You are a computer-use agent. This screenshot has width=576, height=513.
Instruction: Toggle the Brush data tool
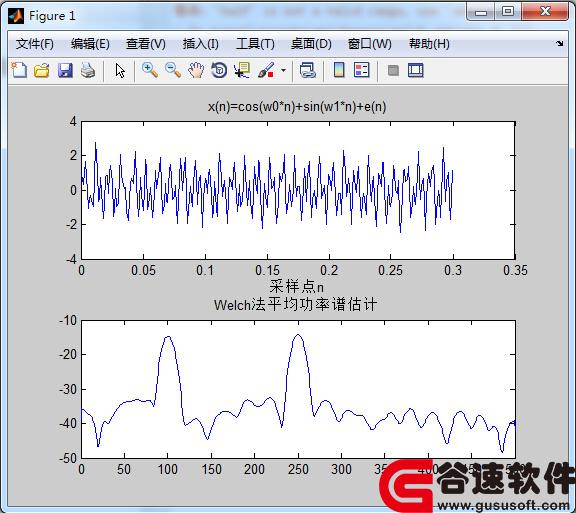click(266, 70)
